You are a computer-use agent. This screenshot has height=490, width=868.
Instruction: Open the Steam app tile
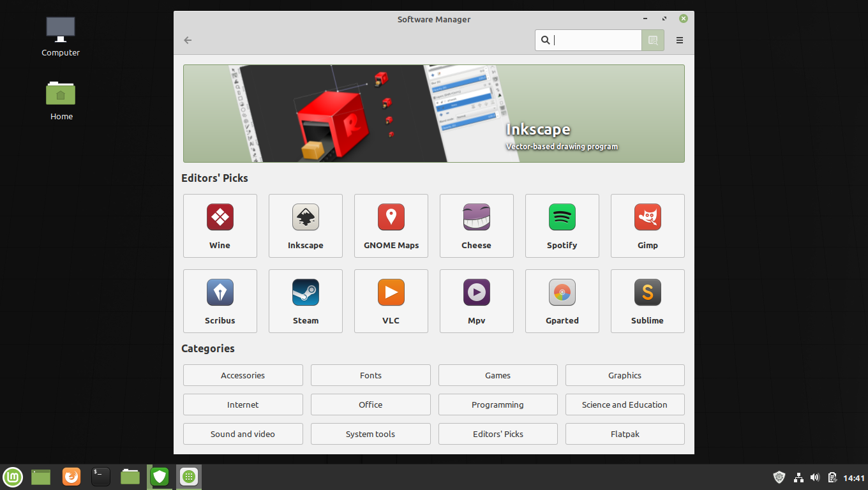click(306, 301)
